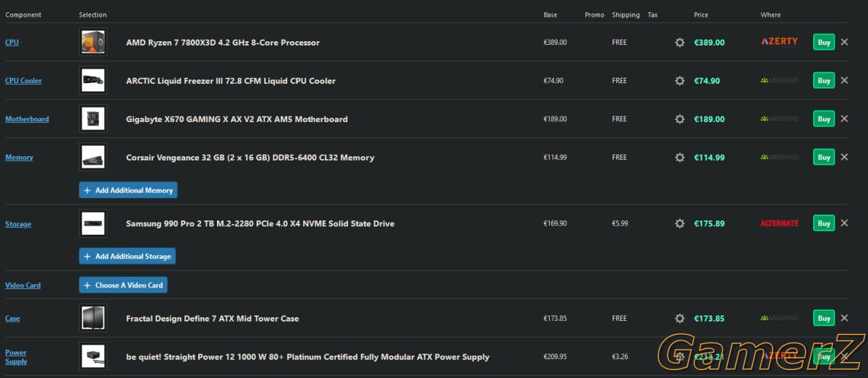The height and width of the screenshot is (378, 868).
Task: Buy the Samsung 990 Pro SSD
Action: tap(823, 223)
